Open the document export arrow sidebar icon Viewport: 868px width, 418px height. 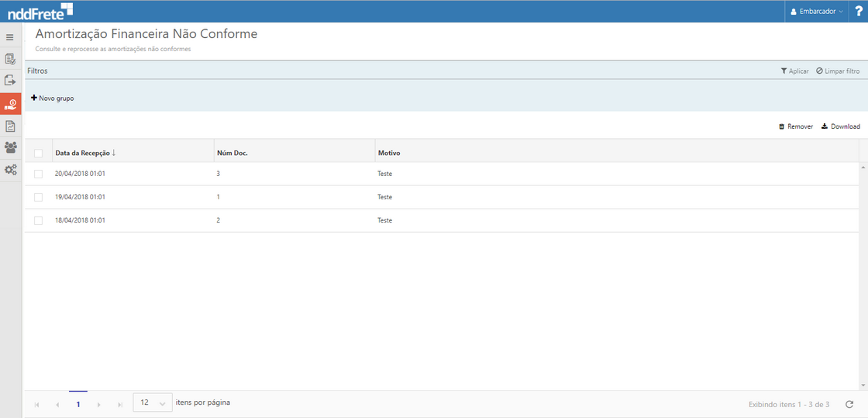point(10,80)
